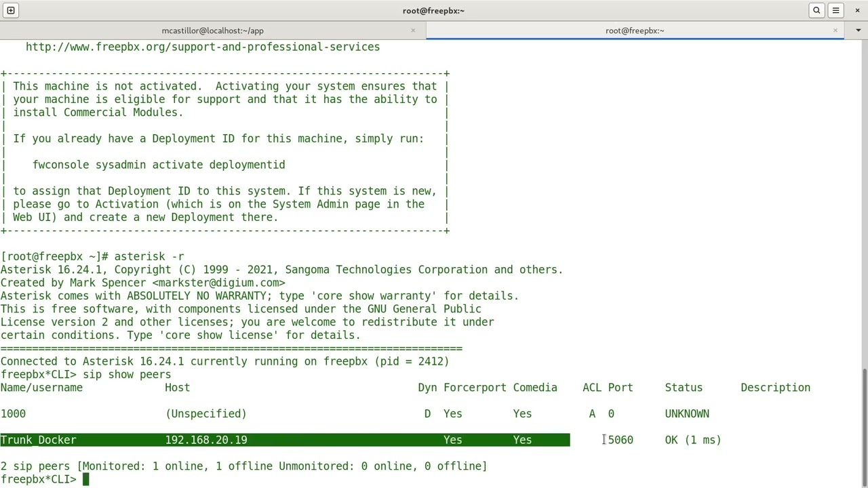Image resolution: width=868 pixels, height=488 pixels.
Task: Click the ACL column header
Action: [x=592, y=388]
